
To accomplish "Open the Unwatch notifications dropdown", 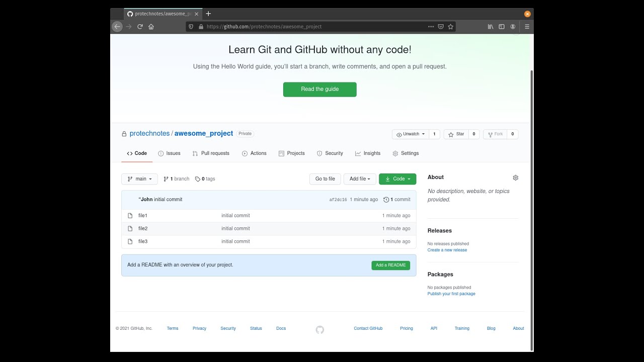I will 411,134.
